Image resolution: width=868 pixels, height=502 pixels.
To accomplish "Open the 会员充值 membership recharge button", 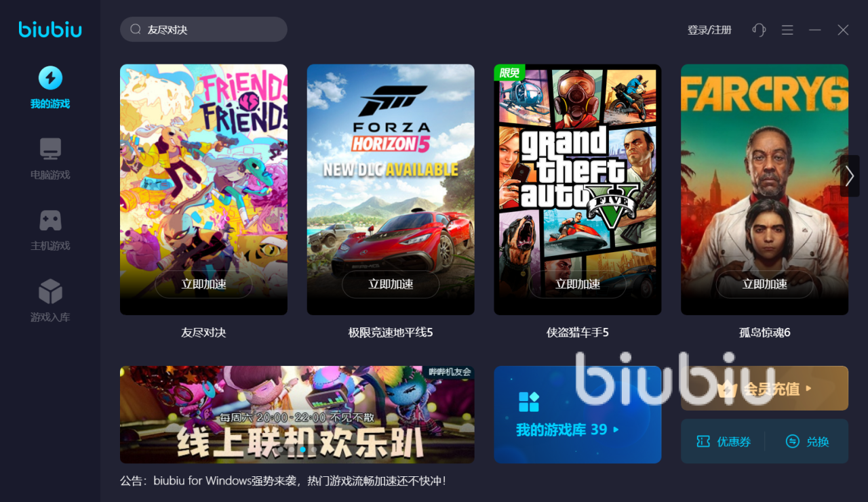I will click(764, 388).
